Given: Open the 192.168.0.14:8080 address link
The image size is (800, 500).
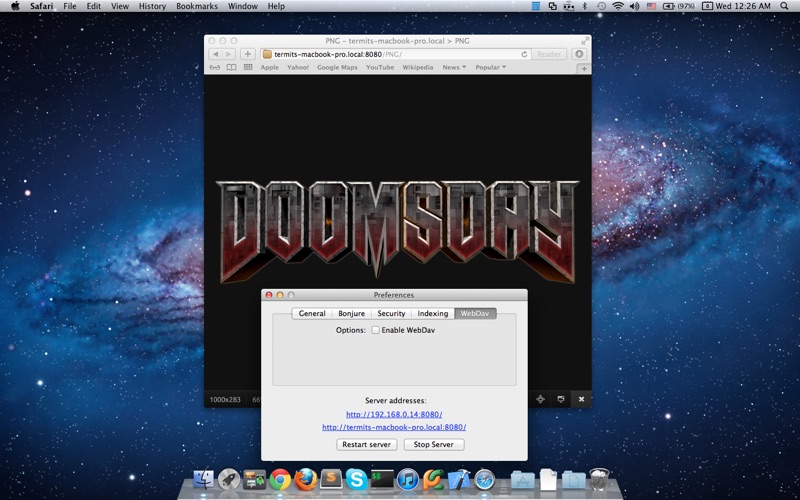Looking at the screenshot, I should tap(394, 414).
